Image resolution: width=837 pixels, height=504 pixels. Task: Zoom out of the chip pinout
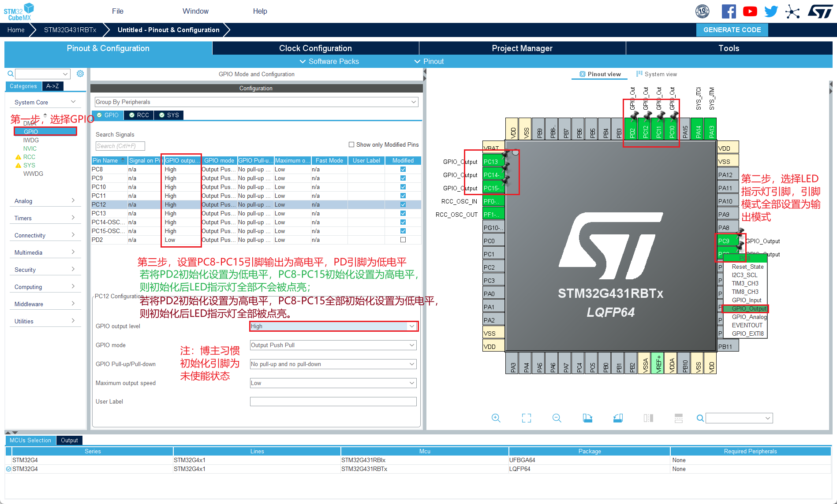(x=557, y=418)
